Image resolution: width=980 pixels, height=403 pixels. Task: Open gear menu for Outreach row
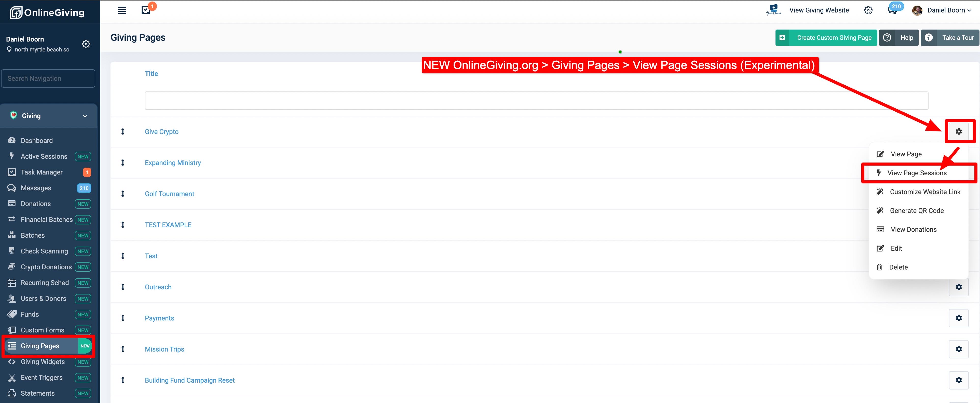point(958,287)
